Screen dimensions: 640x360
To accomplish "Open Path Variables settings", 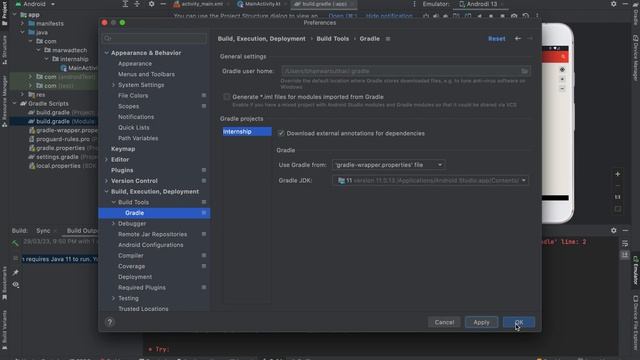I will point(138,138).
